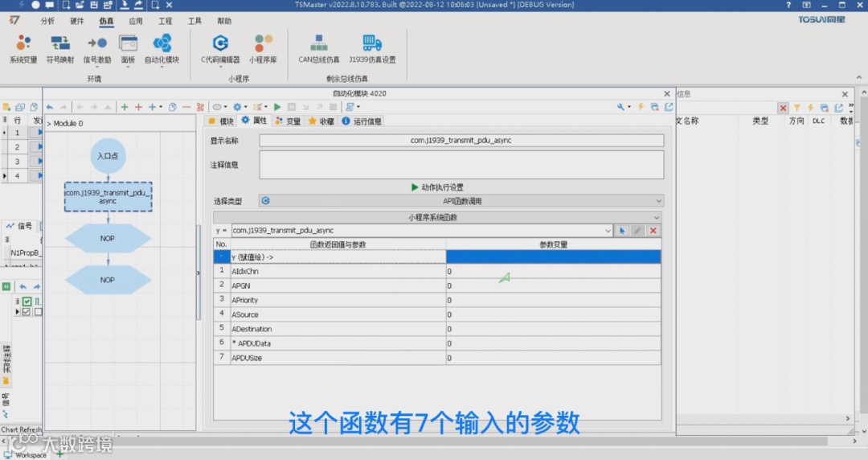Open the 小程序系统函数 dropdown
The image size is (868, 460).
pyautogui.click(x=436, y=217)
